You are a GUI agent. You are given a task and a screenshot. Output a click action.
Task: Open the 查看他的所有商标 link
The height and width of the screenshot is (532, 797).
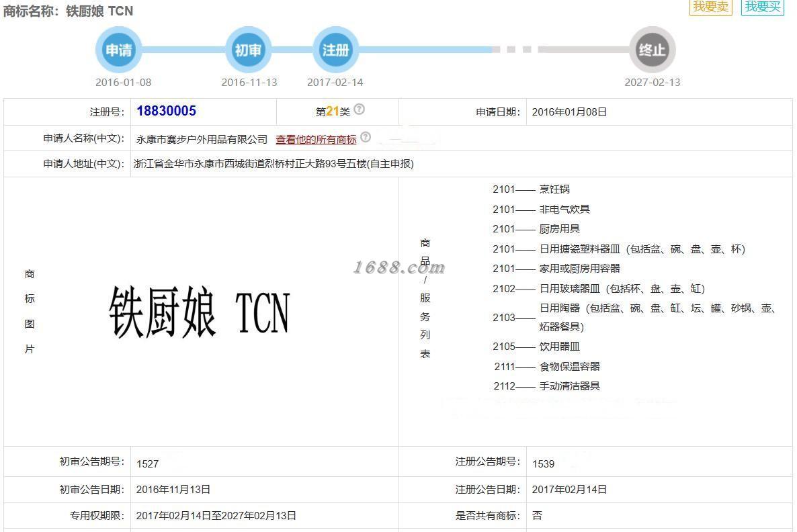point(316,139)
